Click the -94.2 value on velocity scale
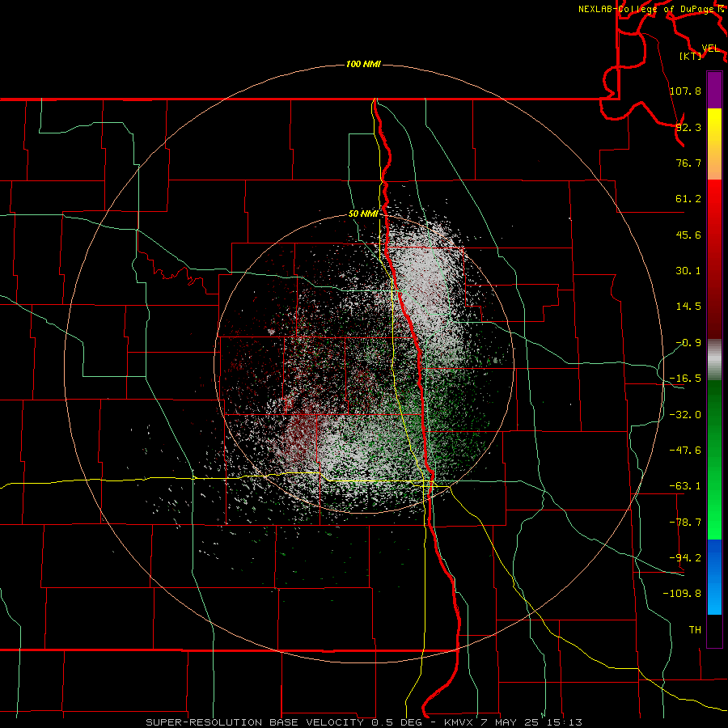The height and width of the screenshot is (728, 728). coord(685,557)
